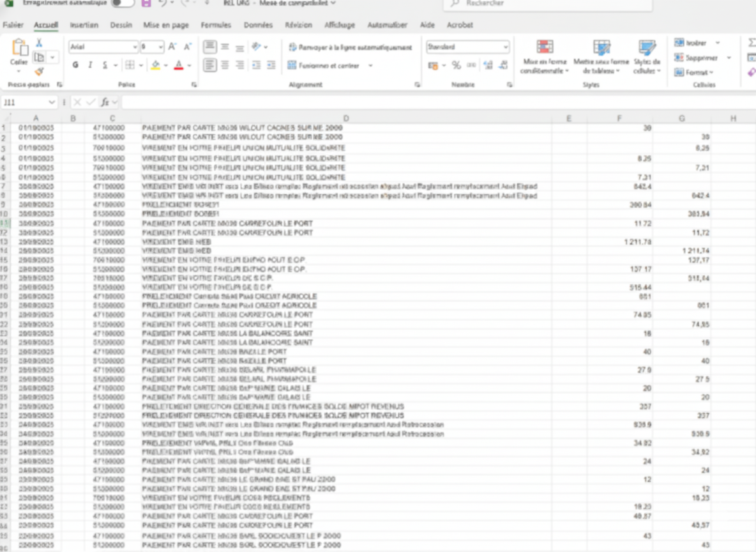Click in the formula bar input
Screen dimensions: 756x552
(x=438, y=102)
